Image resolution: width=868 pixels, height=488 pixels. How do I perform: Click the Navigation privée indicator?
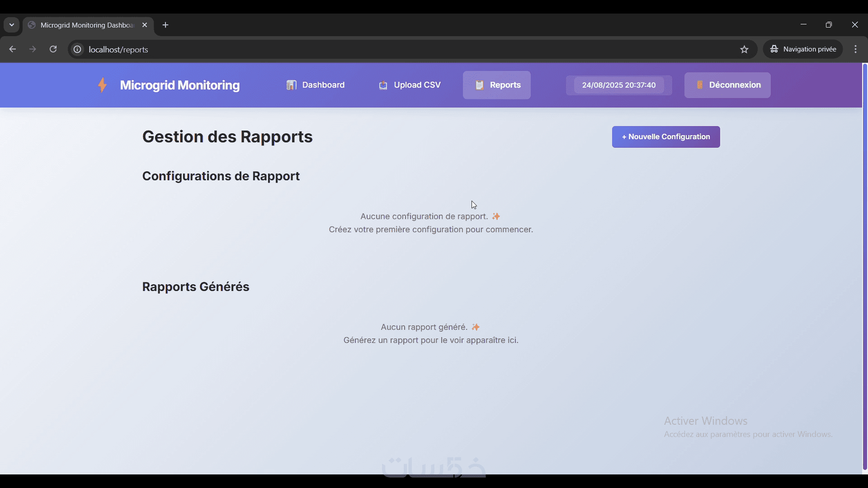[x=803, y=49]
